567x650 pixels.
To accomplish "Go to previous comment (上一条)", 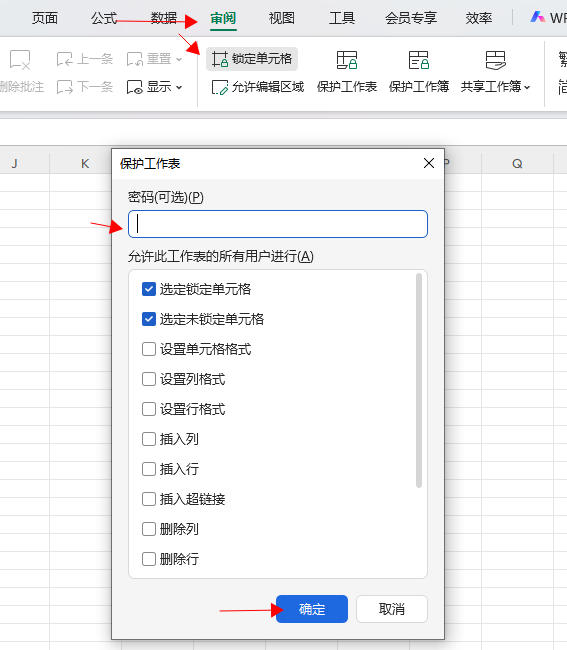I will click(x=85, y=59).
